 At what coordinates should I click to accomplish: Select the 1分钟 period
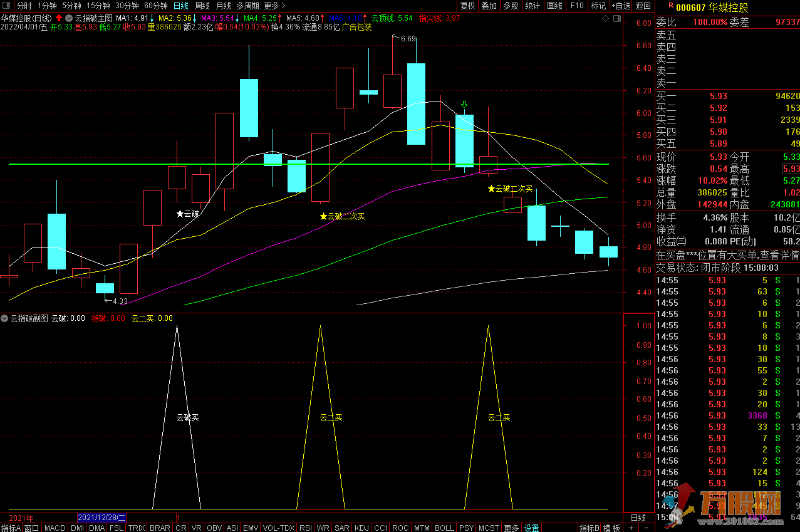coord(48,6)
